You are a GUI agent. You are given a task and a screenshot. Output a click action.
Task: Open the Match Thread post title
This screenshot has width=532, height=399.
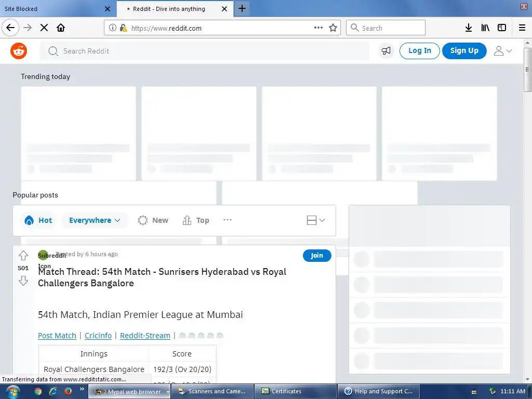point(162,277)
